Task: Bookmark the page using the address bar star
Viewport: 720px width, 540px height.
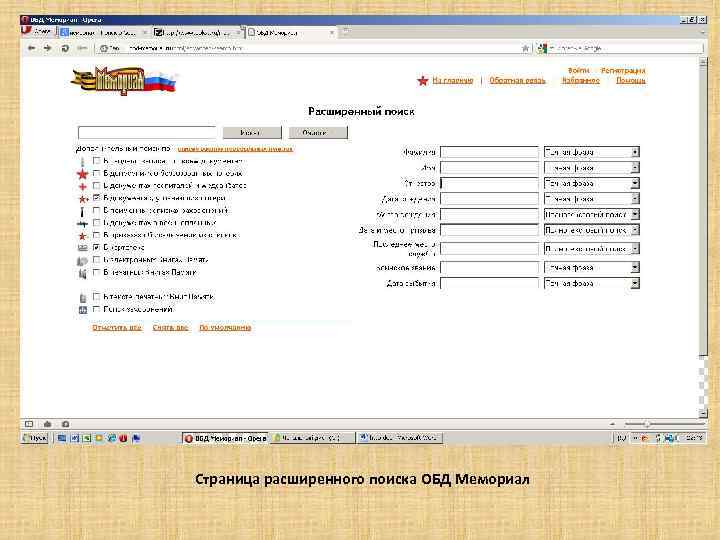Action: (x=525, y=48)
